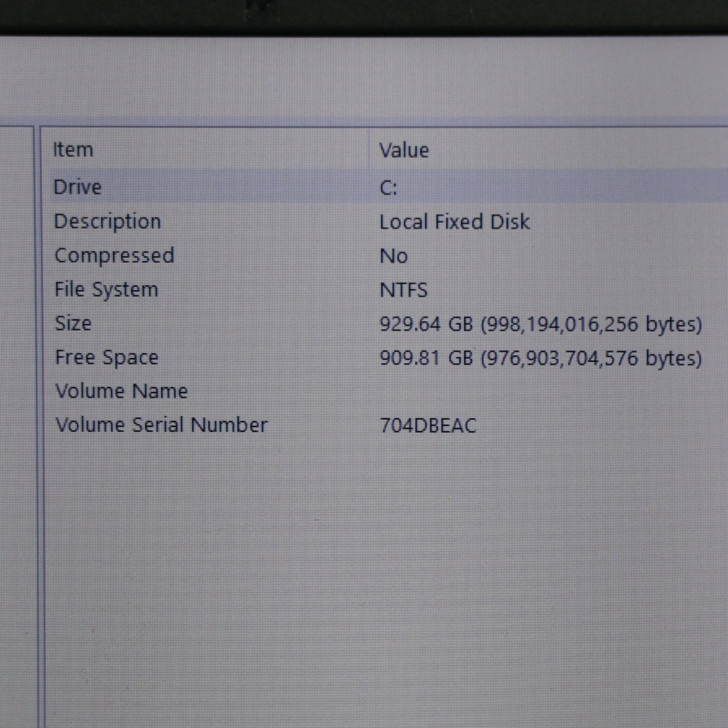Screen dimensions: 728x728
Task: Select the C: drive value
Action: coord(388,188)
